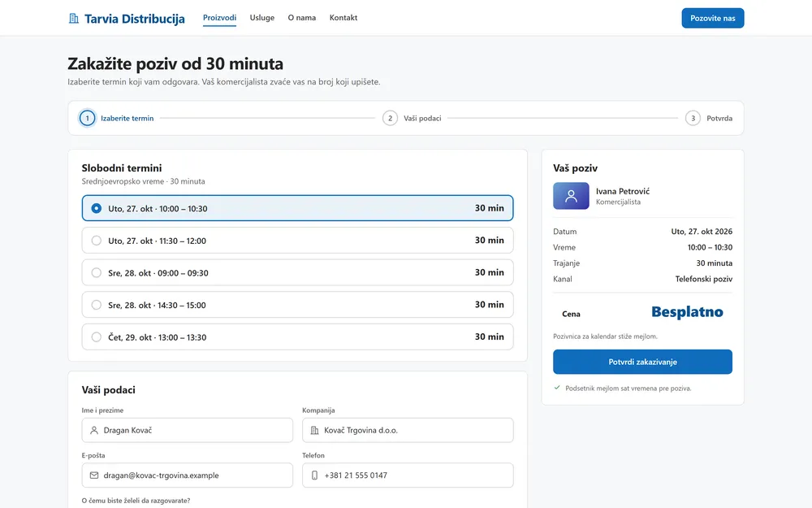The width and height of the screenshot is (812, 508).
Task: Choose the Uto, 27. okt 11:30 – 12:00 slot
Action: coord(297,241)
